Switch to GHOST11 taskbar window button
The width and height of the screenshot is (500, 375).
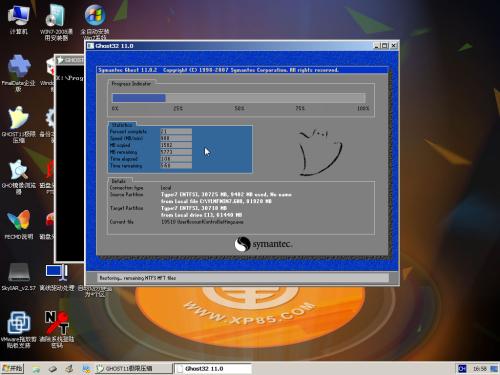[x=133, y=368]
